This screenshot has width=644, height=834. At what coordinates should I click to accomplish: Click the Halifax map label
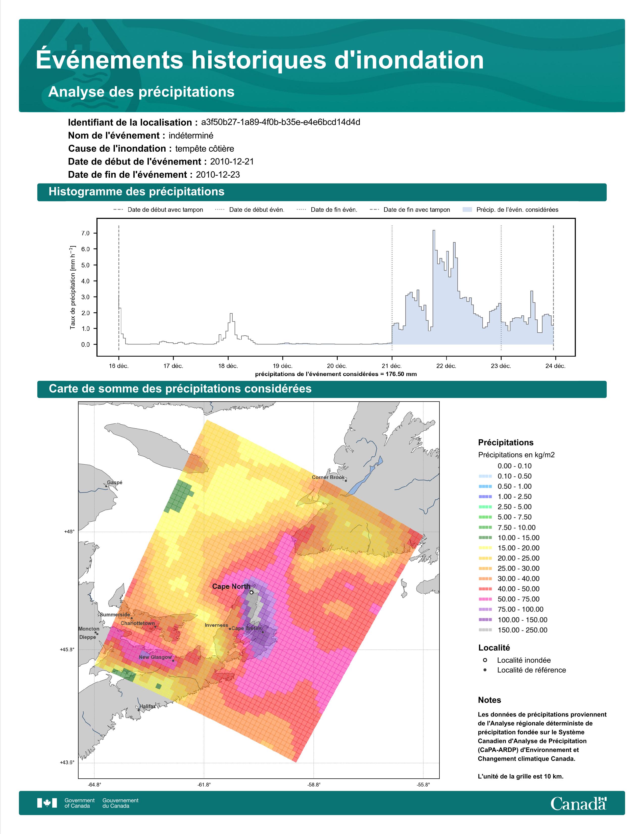click(147, 706)
